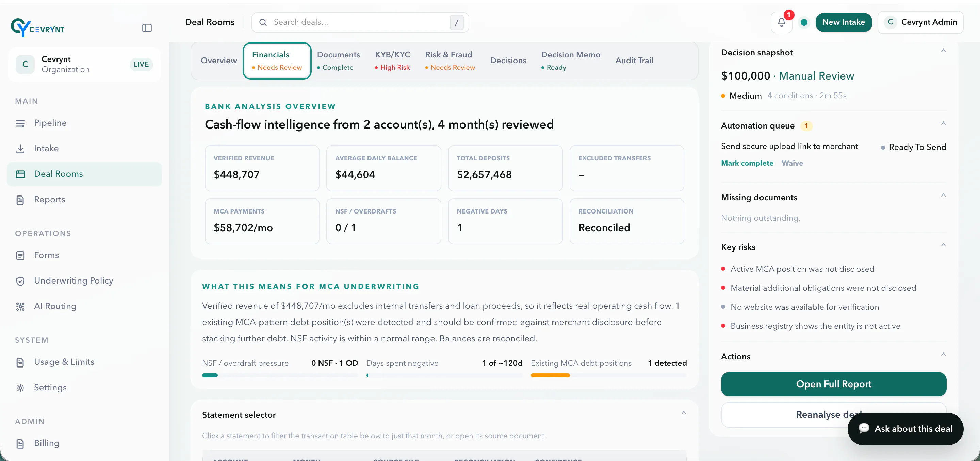
Task: Click the Cevrynt logo
Action: (38, 27)
